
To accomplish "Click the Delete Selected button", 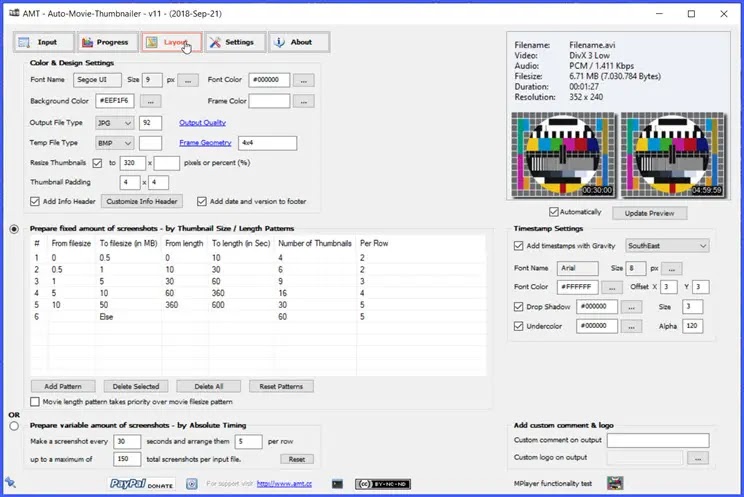I will [x=136, y=386].
